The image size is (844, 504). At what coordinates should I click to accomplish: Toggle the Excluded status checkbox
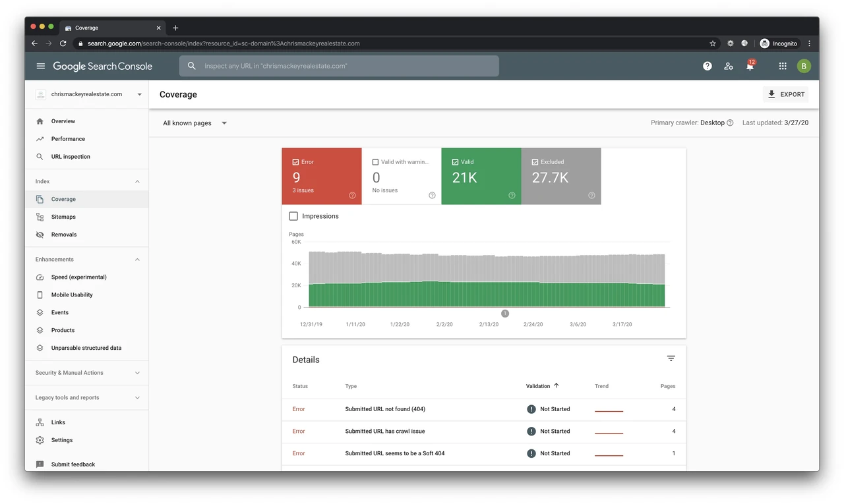(535, 162)
